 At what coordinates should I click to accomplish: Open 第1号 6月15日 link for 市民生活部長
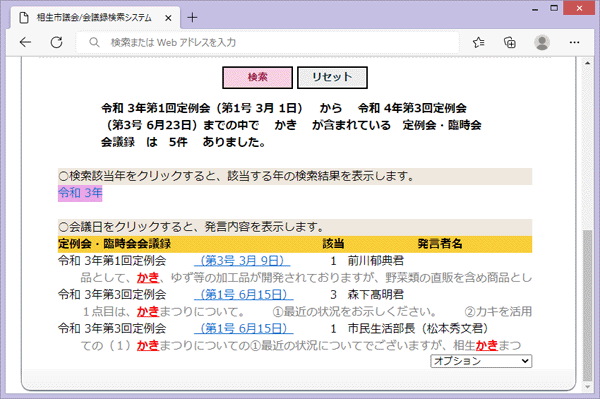243,328
